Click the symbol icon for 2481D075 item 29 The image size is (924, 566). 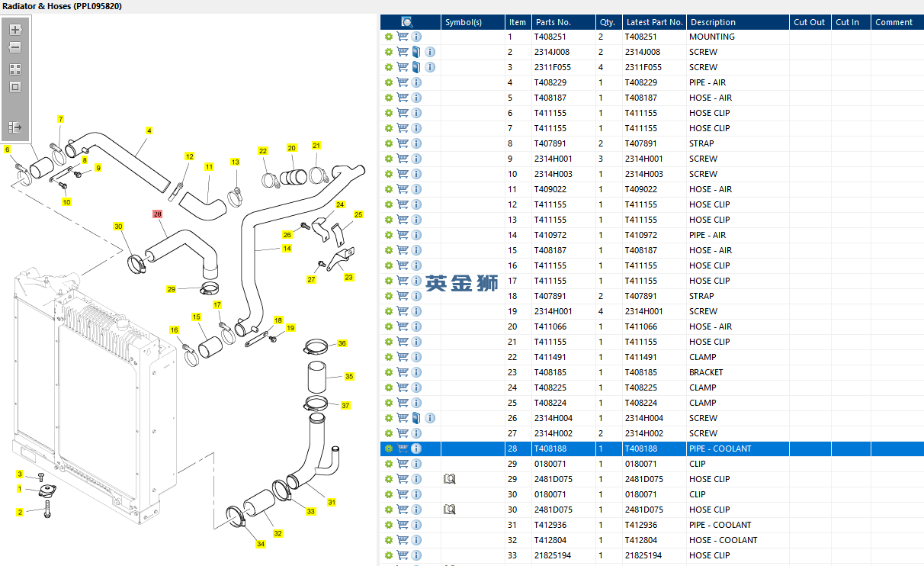click(x=450, y=479)
